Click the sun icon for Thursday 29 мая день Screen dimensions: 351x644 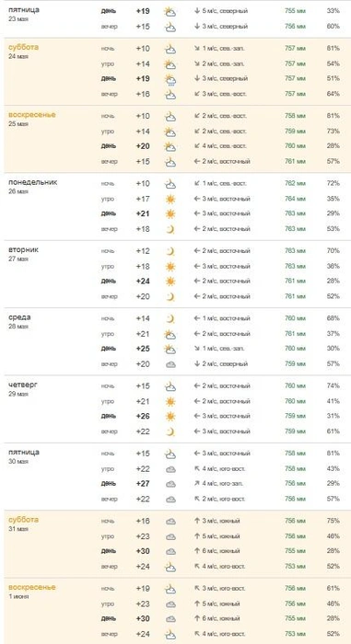tap(170, 417)
